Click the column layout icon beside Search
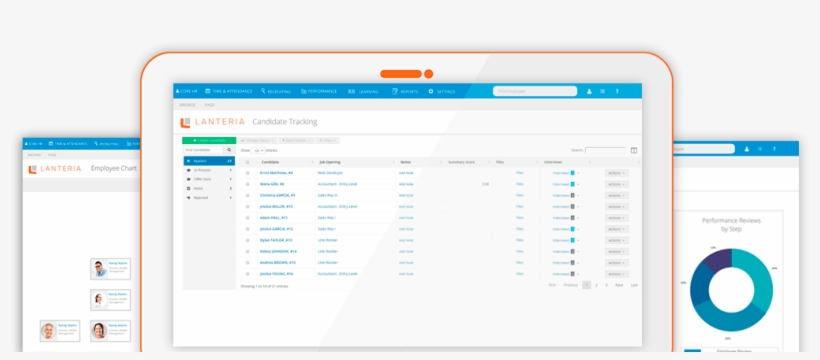 click(x=634, y=150)
